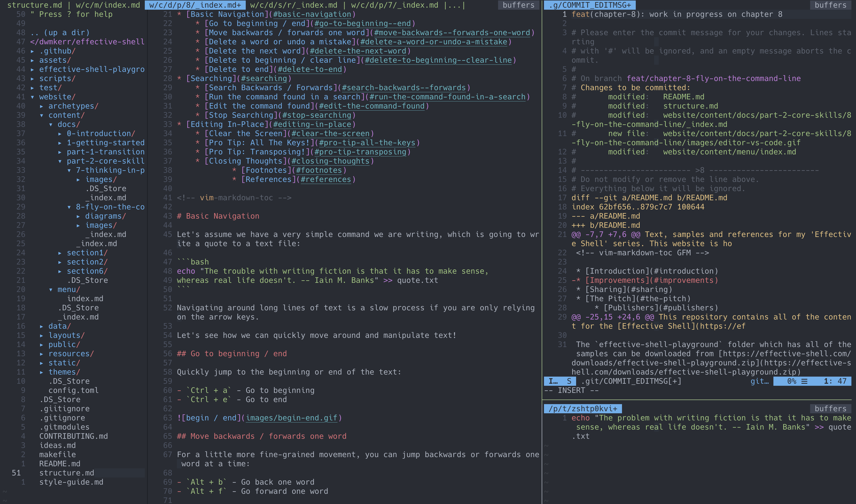The image size is (856, 504).
Task: Click the 0% position indicator in statusline
Action: pyautogui.click(x=792, y=381)
